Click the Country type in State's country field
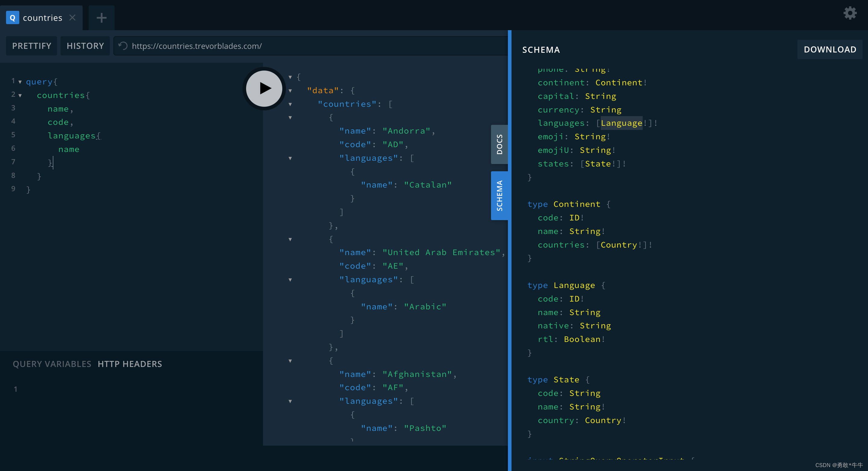868x471 pixels. (603, 420)
